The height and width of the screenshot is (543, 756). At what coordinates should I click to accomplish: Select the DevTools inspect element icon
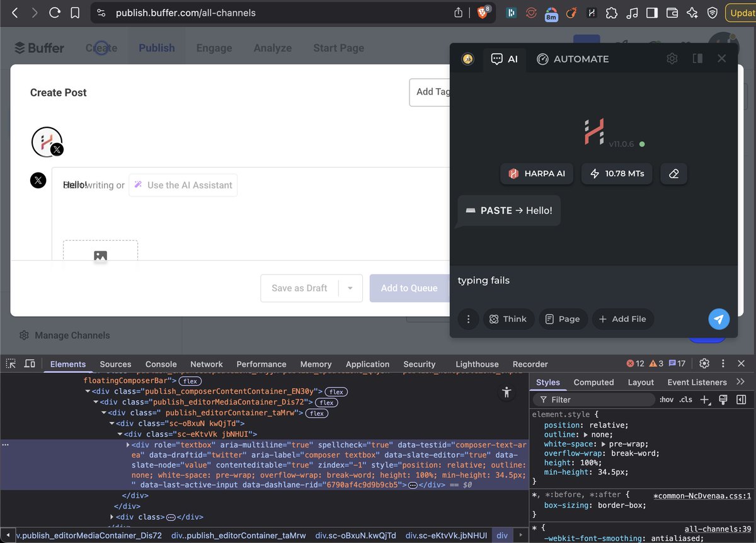point(11,363)
